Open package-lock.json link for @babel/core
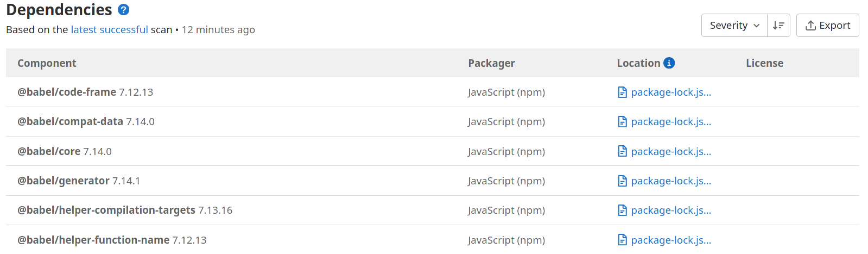Screen dimensions: 868x254 (671, 152)
